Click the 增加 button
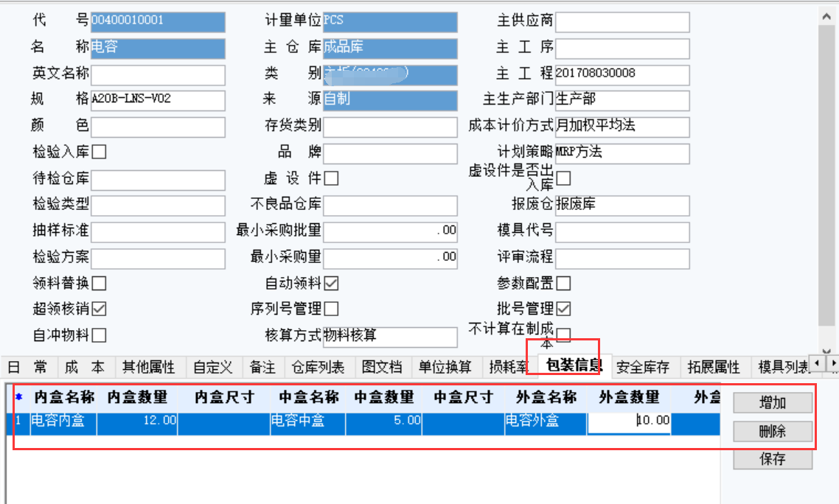Screen dimensions: 839x504 pyautogui.click(x=772, y=402)
